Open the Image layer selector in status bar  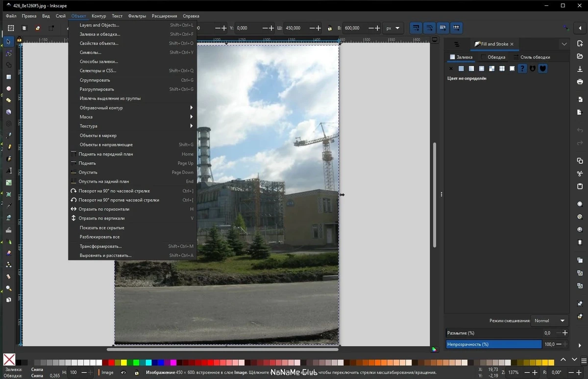click(x=107, y=373)
